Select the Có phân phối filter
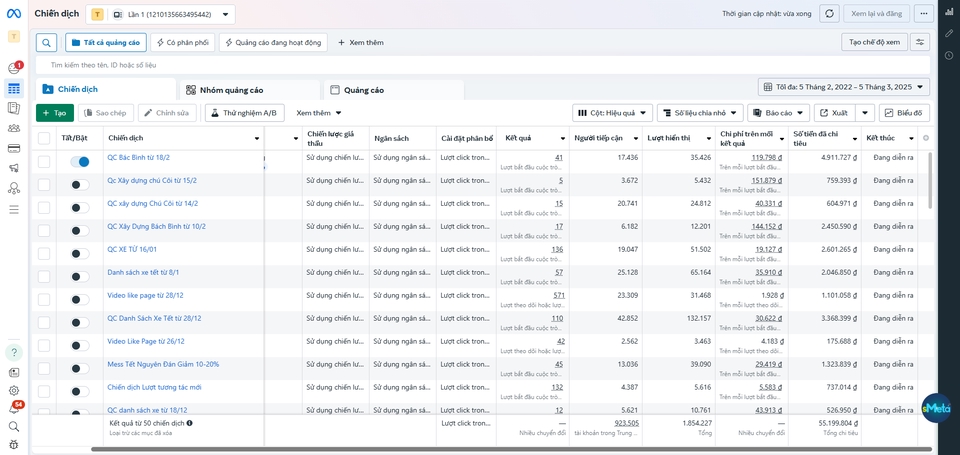960x455 pixels. 182,42
